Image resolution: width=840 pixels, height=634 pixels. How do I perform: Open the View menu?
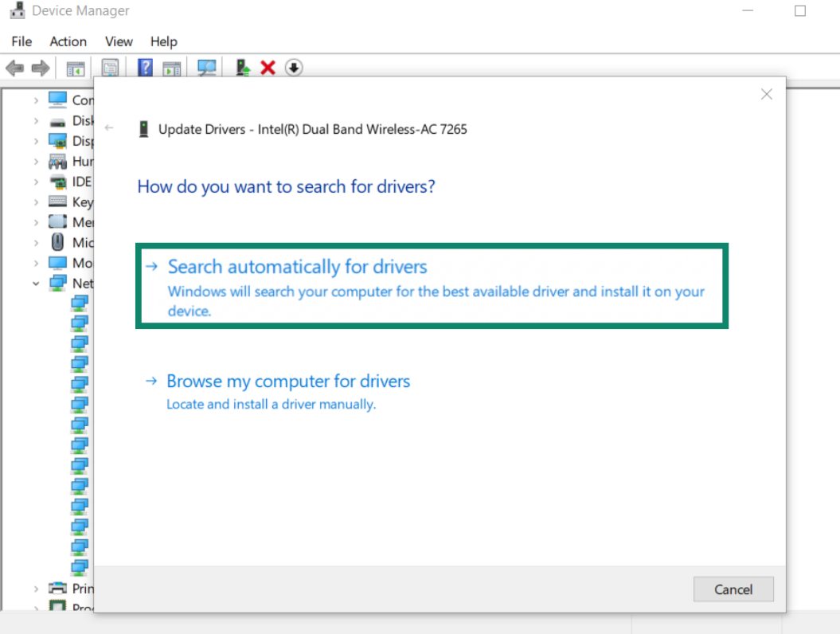pyautogui.click(x=119, y=41)
